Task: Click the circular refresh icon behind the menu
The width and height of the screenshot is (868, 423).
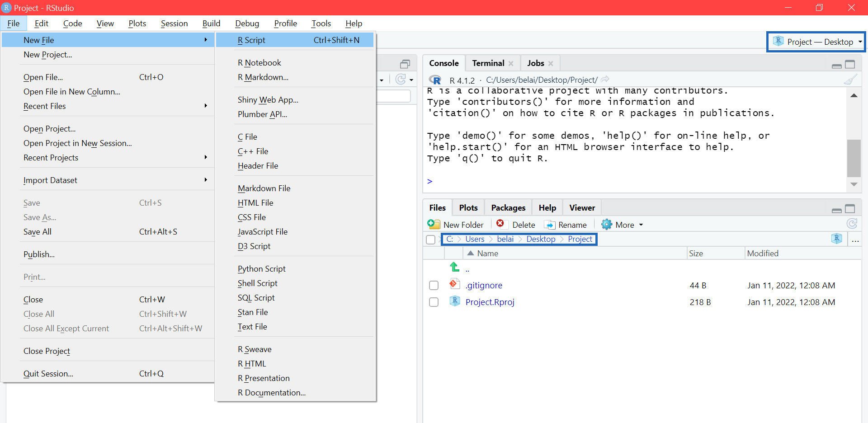Action: pyautogui.click(x=401, y=80)
